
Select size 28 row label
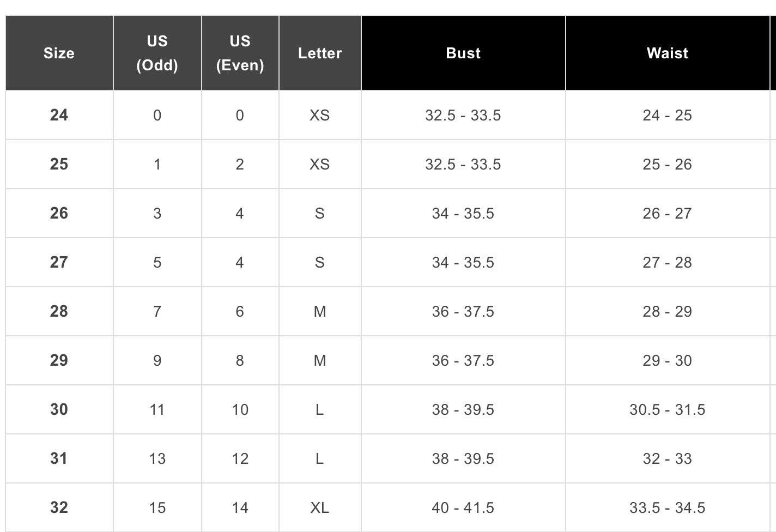tap(59, 311)
